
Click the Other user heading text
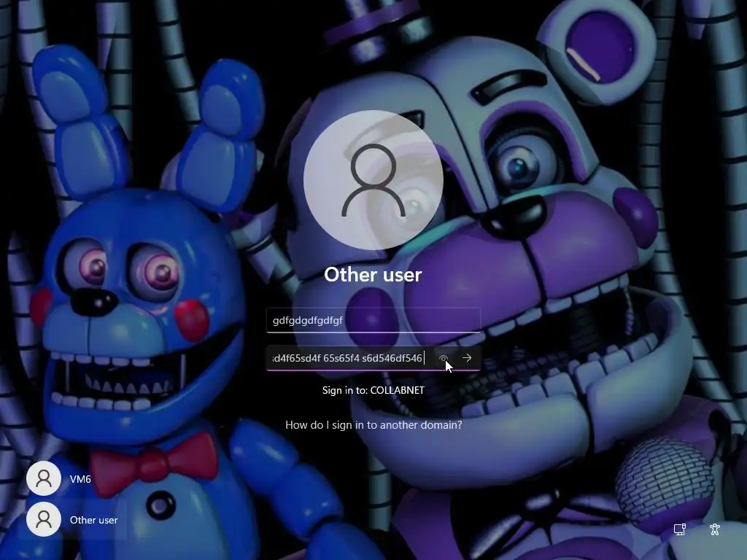tap(373, 275)
